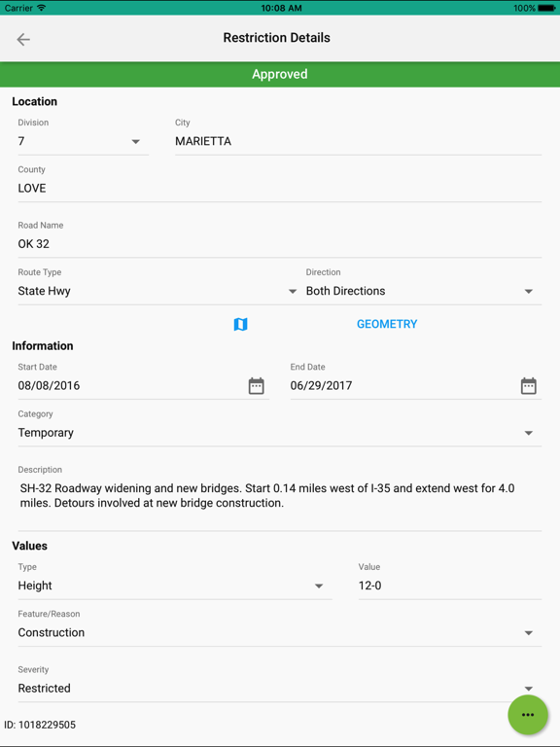Open the map icon beside Geometry

[x=240, y=325]
